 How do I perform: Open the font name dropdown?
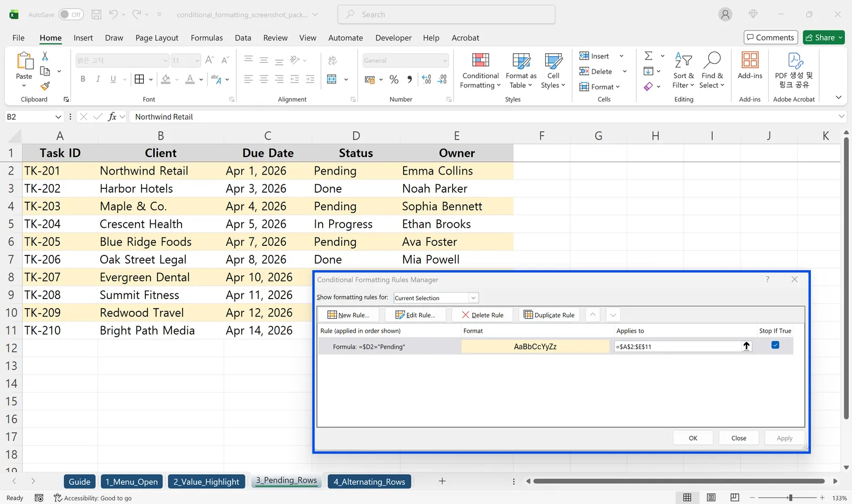(165, 60)
